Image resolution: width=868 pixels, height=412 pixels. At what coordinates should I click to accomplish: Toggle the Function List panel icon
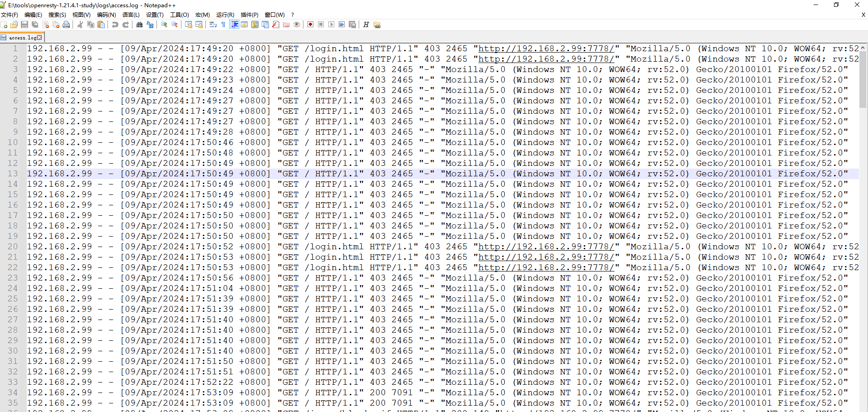click(276, 24)
